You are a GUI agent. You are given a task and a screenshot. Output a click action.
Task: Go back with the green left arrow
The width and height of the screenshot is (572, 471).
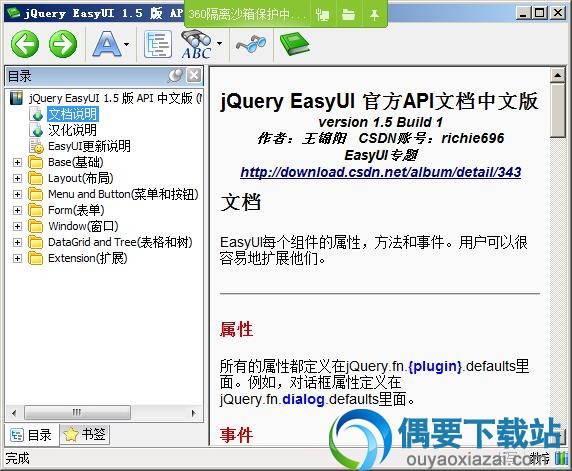coord(25,44)
